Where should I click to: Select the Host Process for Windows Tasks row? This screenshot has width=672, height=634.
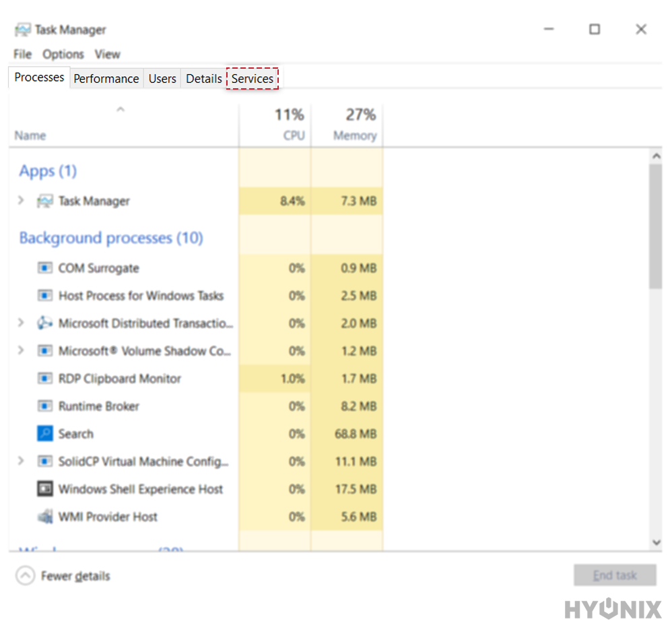pos(135,295)
